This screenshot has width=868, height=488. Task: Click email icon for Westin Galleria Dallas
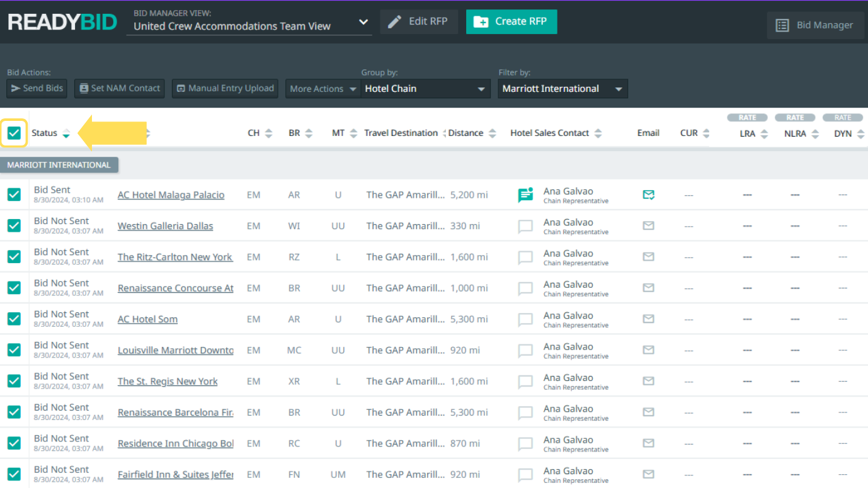(648, 225)
